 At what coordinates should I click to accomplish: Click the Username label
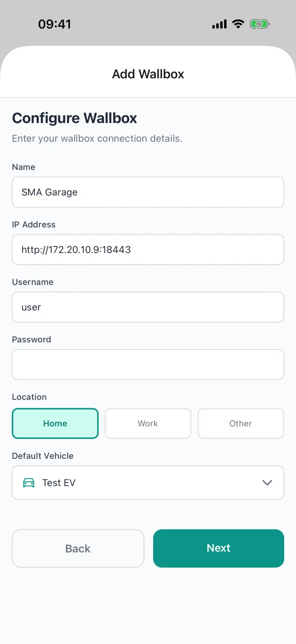point(33,282)
